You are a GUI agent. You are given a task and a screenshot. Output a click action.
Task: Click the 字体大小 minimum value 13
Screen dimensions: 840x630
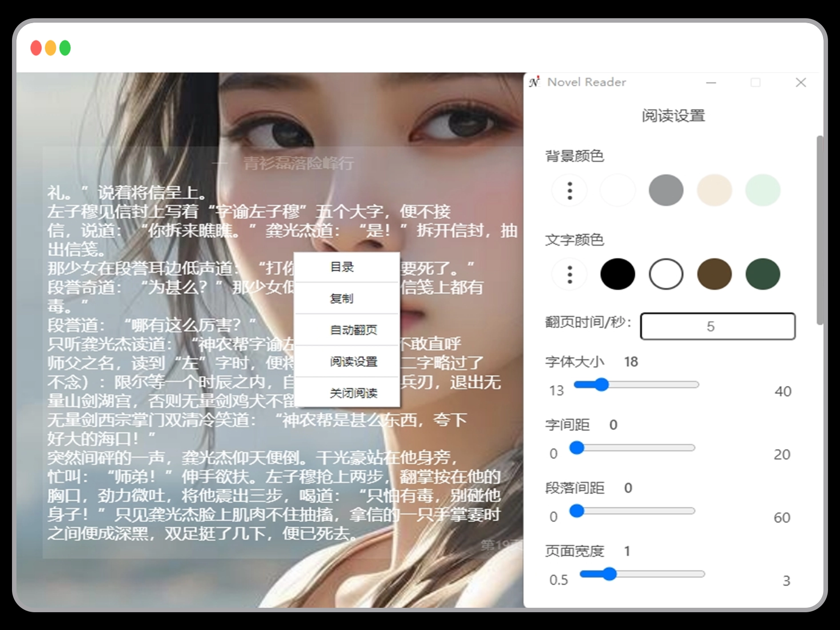tap(556, 391)
